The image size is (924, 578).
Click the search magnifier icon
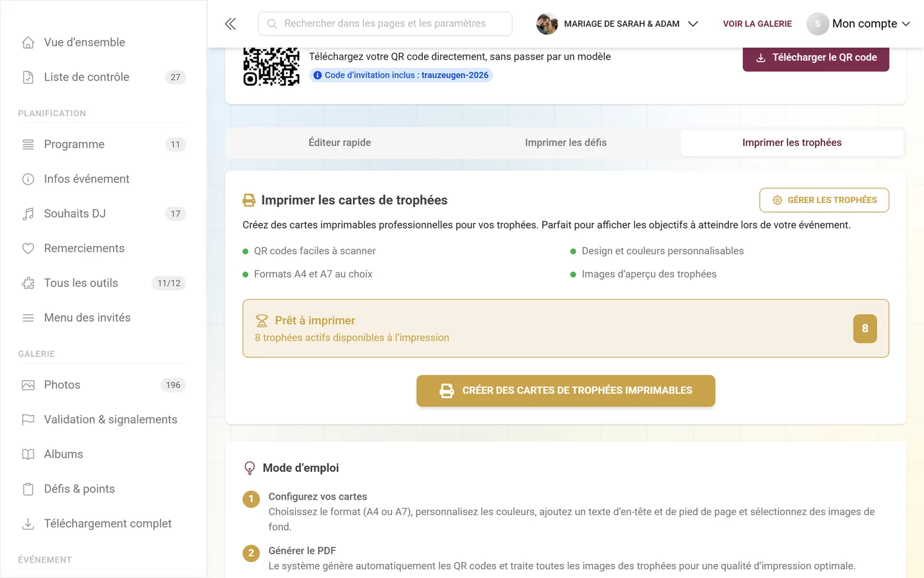point(272,24)
